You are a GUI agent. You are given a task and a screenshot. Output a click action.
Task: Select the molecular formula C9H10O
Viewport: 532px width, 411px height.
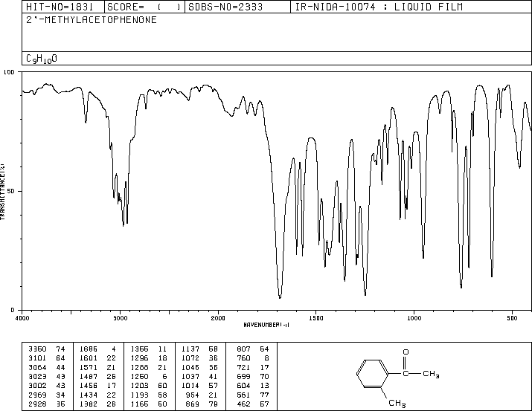(42, 59)
